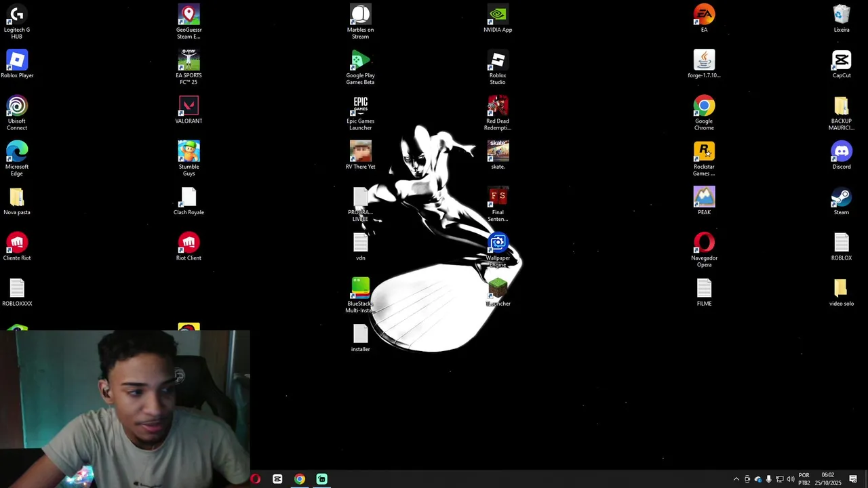Screen dimensions: 868x488
Task: Launch Roblox Studio desktop icon
Action: pos(498,67)
